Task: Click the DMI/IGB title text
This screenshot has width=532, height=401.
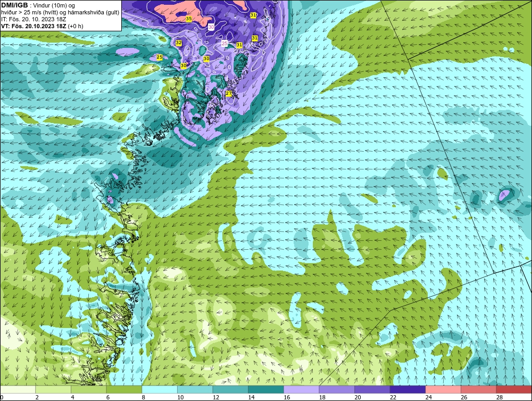Action: 14,5
